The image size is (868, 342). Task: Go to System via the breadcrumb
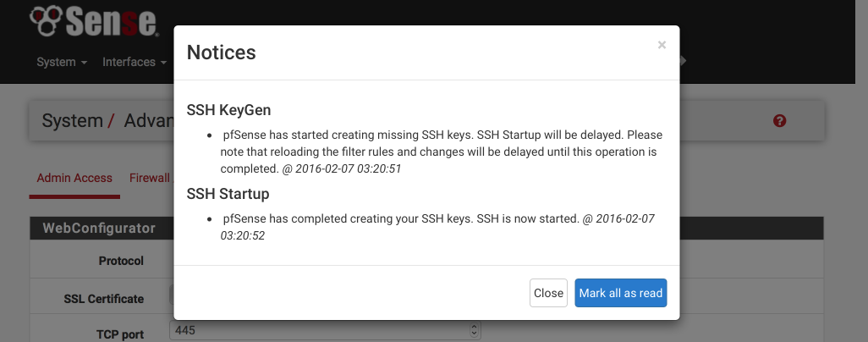[x=73, y=120]
